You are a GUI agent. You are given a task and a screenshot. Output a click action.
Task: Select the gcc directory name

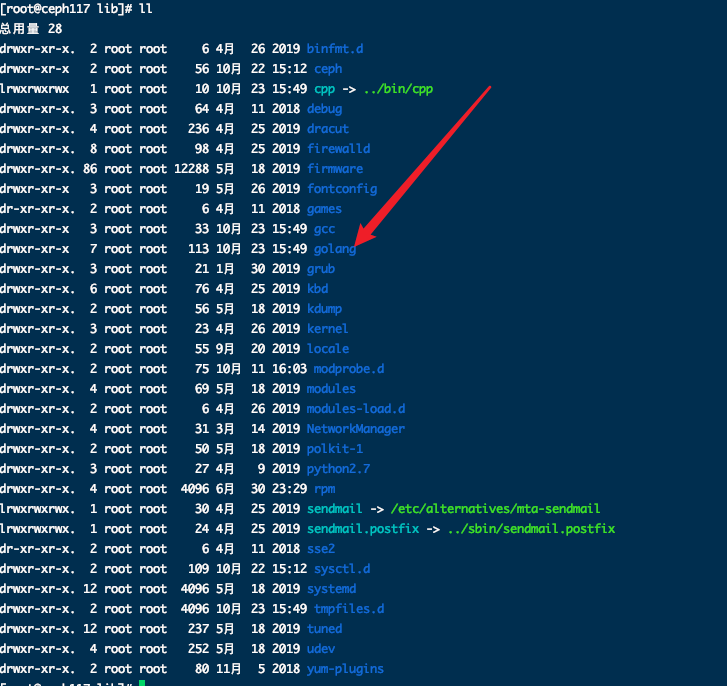(324, 229)
